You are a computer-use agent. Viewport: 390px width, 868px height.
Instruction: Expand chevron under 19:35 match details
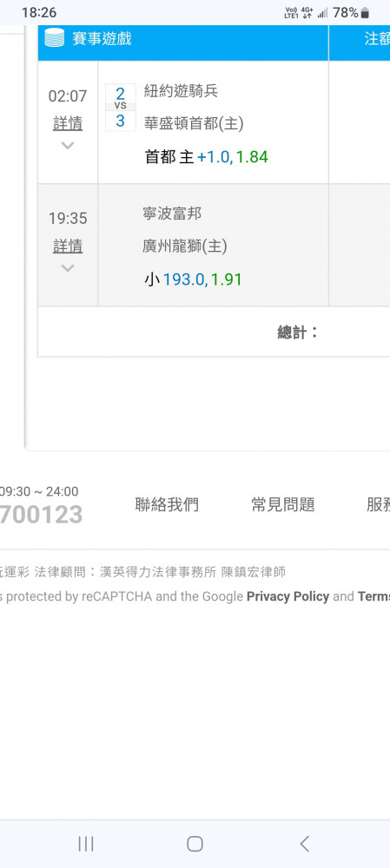click(x=68, y=268)
